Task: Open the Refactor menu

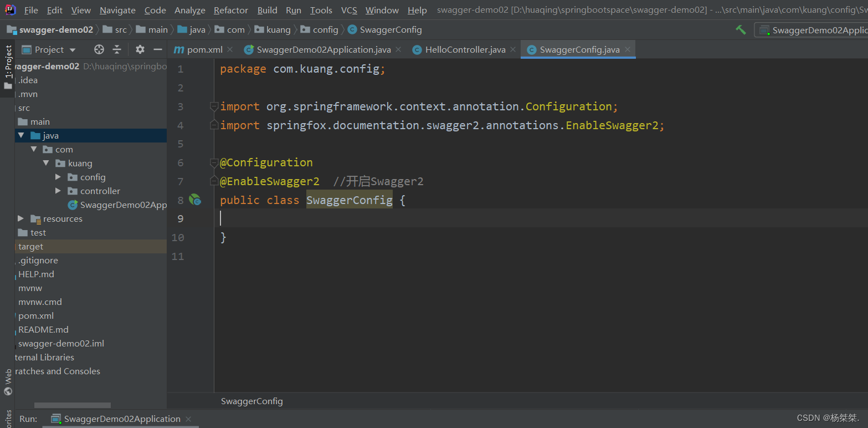Action: pos(231,10)
